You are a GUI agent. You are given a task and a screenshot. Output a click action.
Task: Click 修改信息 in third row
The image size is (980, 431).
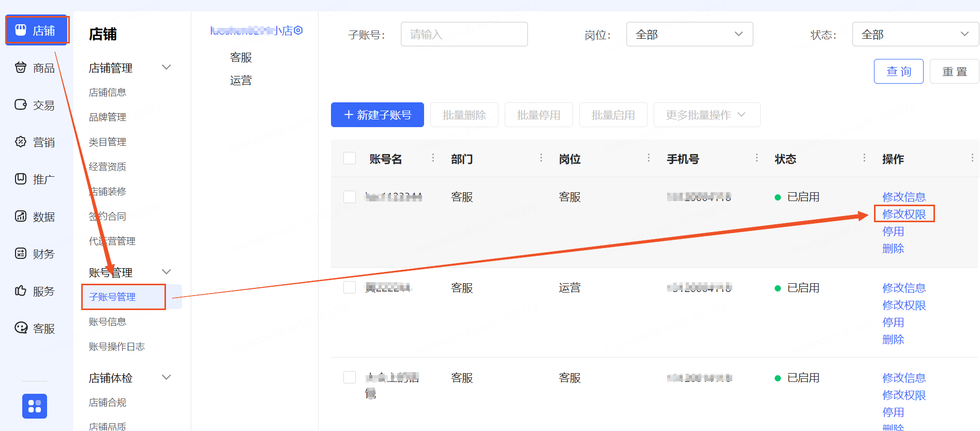tap(904, 378)
